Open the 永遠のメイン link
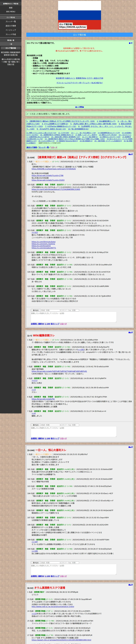This screenshot has width=136, height=644. point(70,78)
